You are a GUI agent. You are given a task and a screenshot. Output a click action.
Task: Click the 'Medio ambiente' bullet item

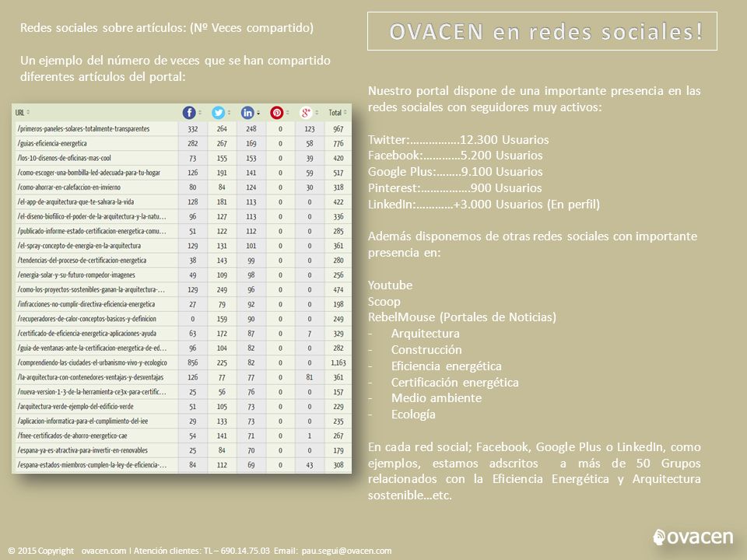pyautogui.click(x=437, y=398)
